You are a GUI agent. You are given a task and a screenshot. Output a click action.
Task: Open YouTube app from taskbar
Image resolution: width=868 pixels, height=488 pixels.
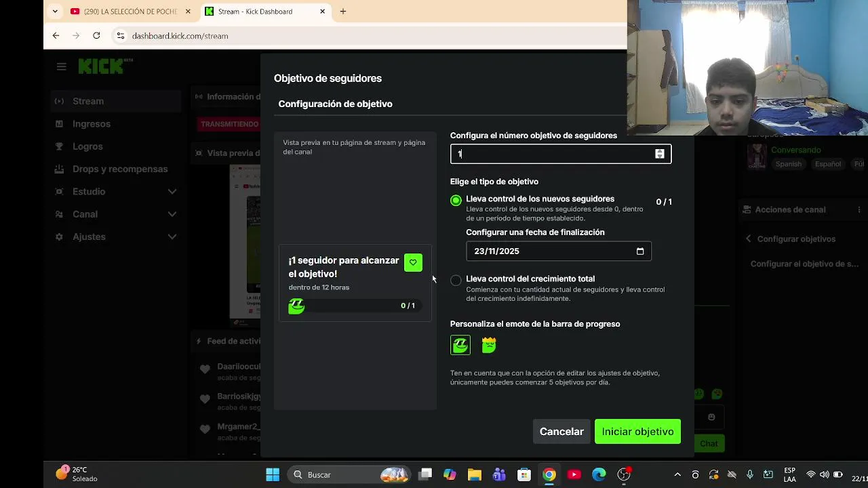(x=574, y=475)
